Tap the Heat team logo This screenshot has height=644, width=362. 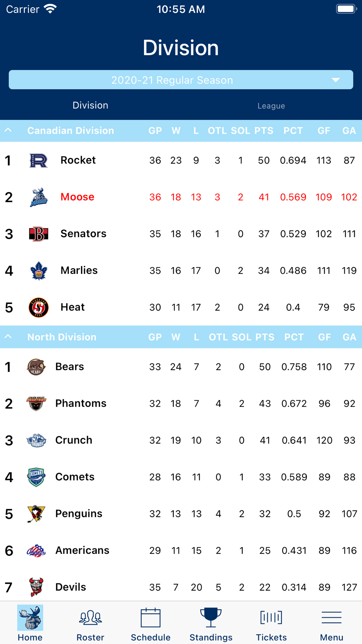click(x=38, y=308)
